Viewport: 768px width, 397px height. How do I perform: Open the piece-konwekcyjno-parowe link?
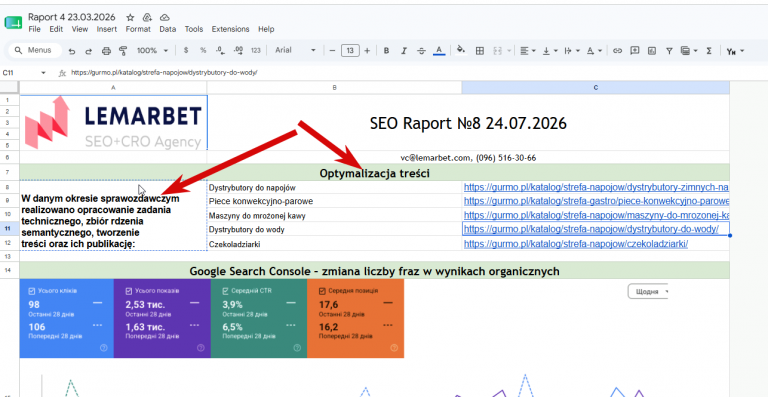tap(596, 201)
